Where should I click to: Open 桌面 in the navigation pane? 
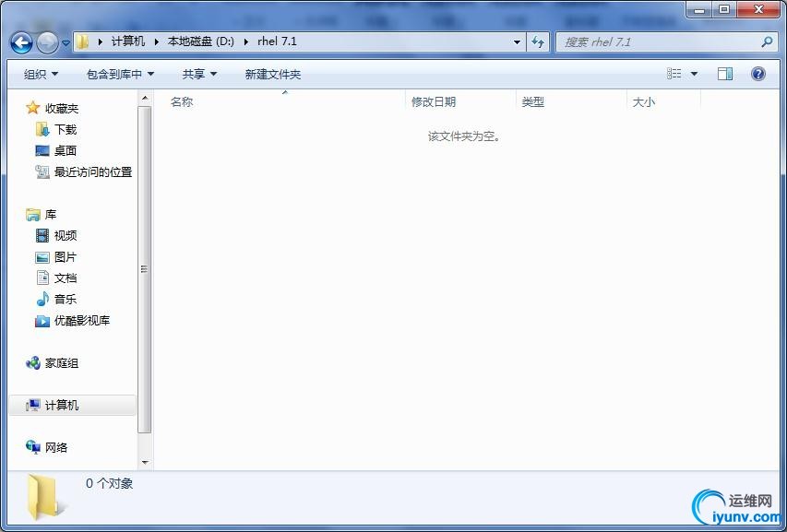click(x=66, y=151)
